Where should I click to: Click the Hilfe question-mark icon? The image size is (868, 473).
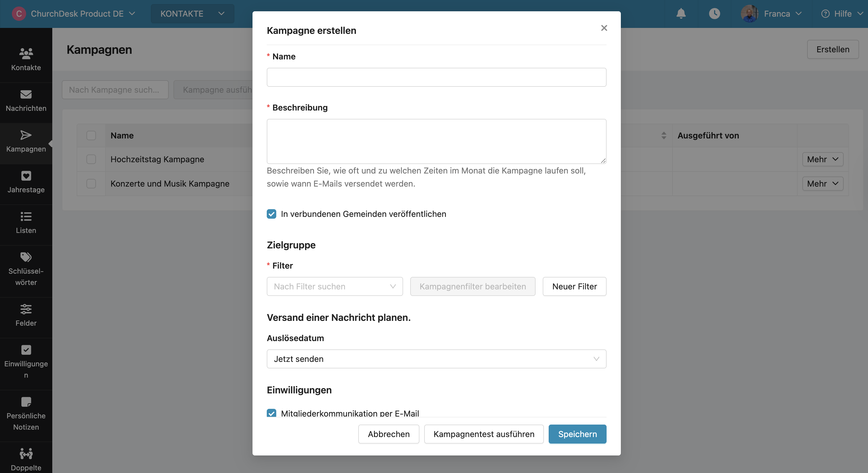(x=825, y=14)
